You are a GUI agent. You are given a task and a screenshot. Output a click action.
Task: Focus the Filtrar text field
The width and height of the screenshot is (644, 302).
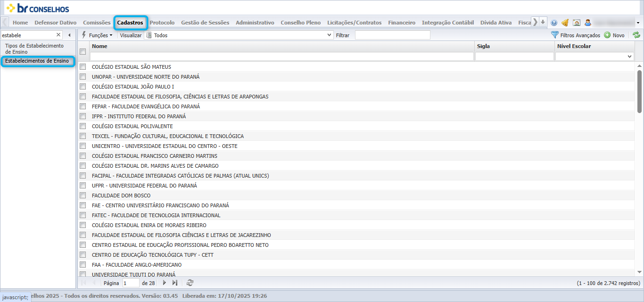click(x=392, y=35)
